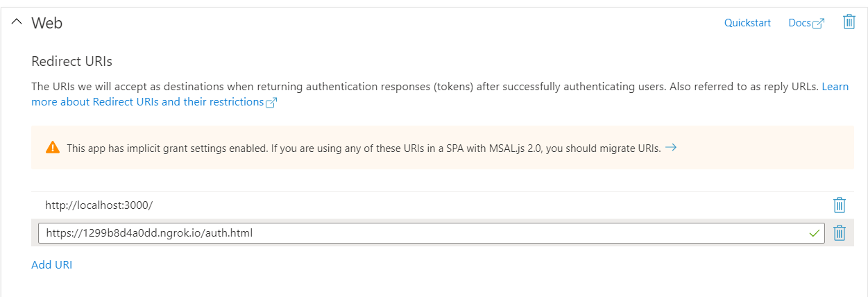Click the migrate URIs arrow icon
Viewport: 868px width, 297px height.
pos(670,147)
